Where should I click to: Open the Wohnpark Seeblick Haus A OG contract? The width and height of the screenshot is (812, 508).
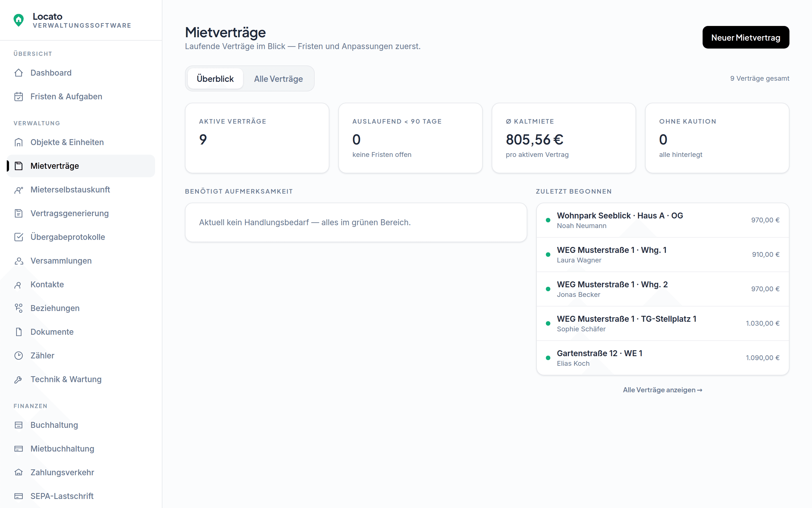662,220
